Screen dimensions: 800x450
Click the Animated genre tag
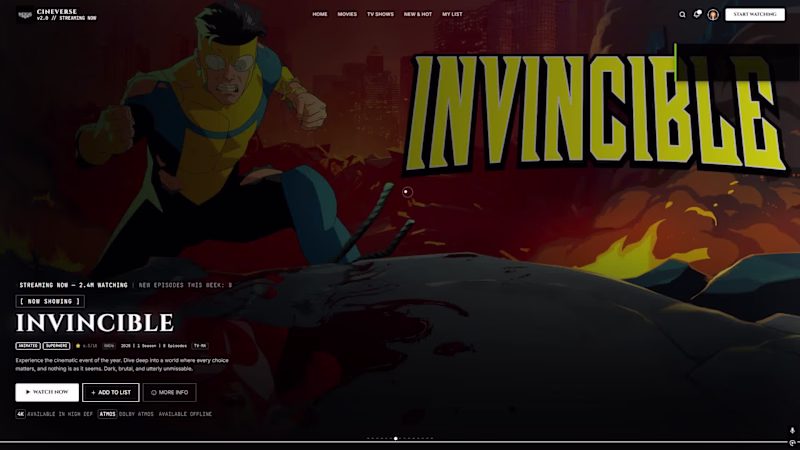tap(28, 346)
